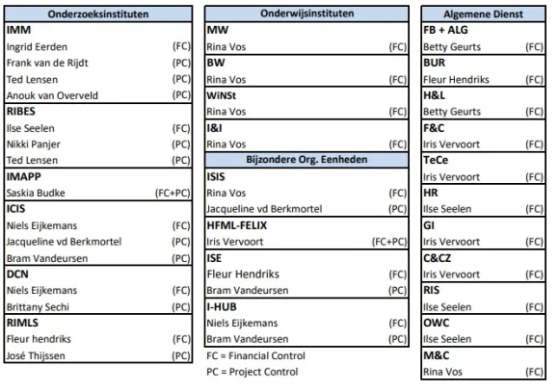Select the WiNSt section label
This screenshot has height=392, width=559.
(221, 95)
